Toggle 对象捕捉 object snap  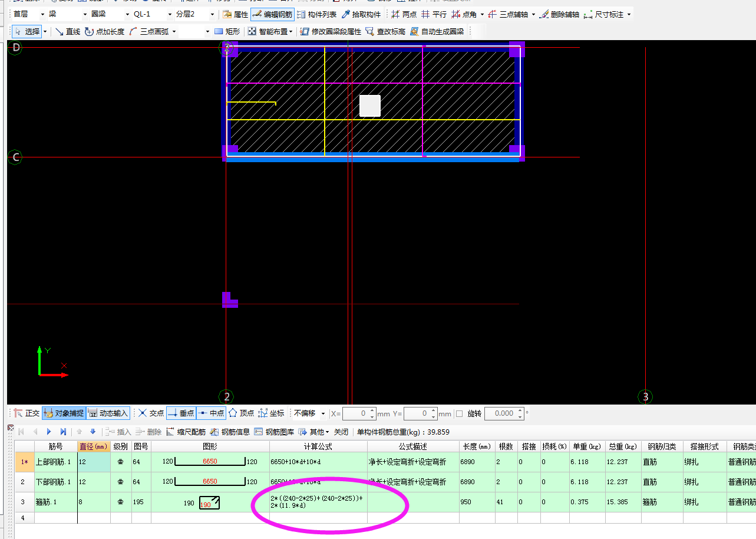point(64,413)
